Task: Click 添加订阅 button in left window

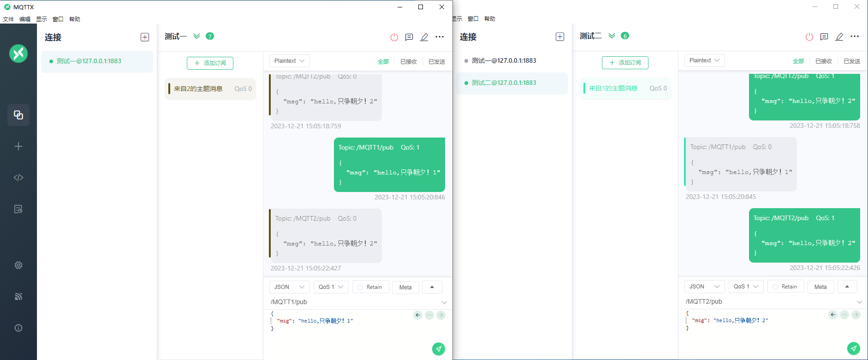Action: (x=210, y=63)
